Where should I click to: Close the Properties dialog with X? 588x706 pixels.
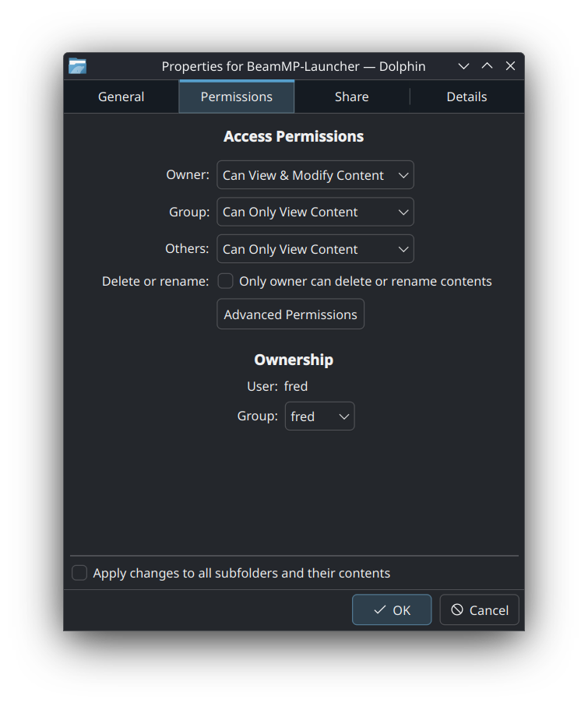tap(510, 66)
